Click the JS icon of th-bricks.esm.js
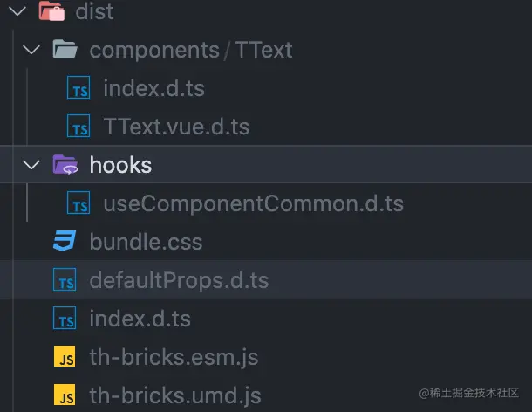 click(x=65, y=356)
